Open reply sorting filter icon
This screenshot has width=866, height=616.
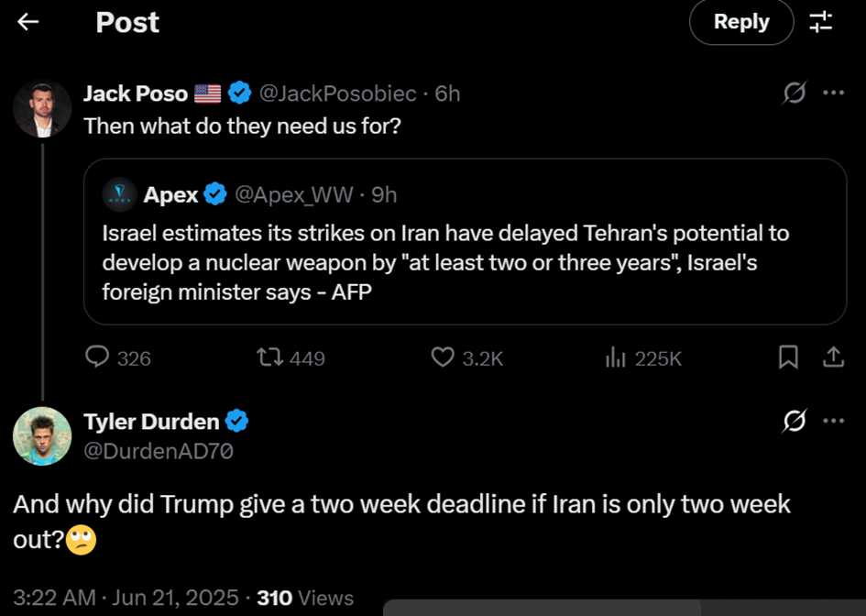pyautogui.click(x=821, y=22)
